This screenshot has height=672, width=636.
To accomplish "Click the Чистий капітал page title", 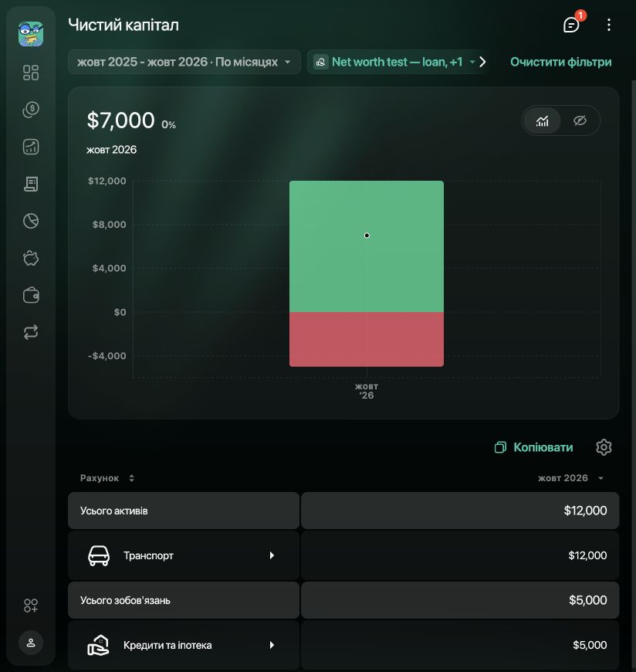I will point(123,25).
